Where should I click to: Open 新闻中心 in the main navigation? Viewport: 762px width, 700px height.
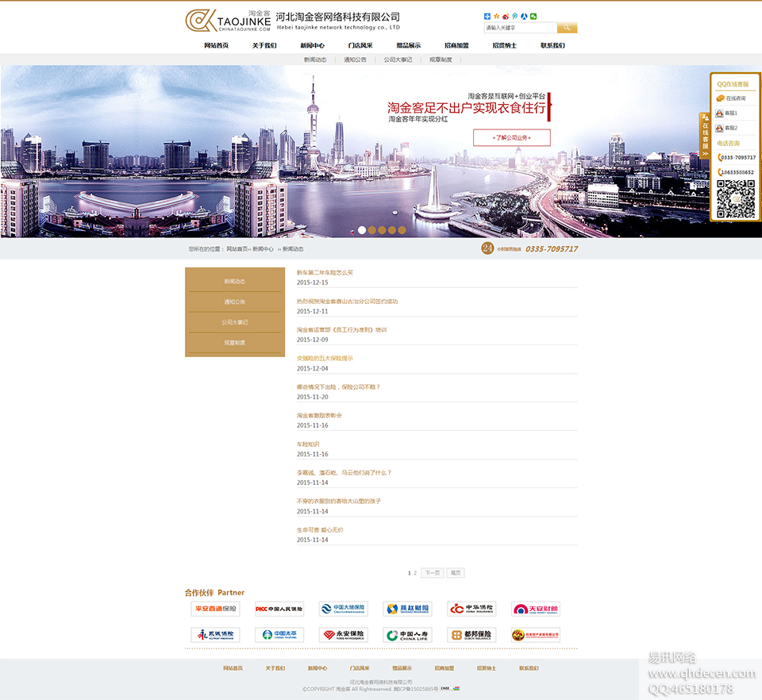click(x=312, y=45)
